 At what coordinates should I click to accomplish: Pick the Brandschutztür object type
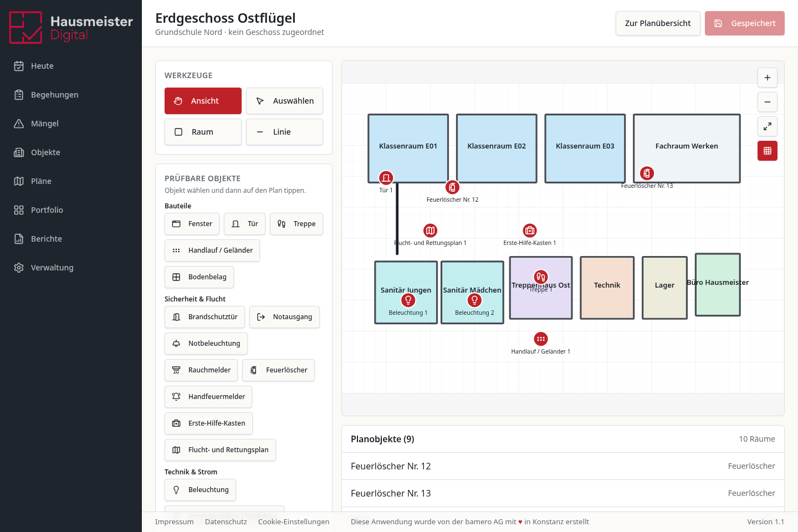204,317
